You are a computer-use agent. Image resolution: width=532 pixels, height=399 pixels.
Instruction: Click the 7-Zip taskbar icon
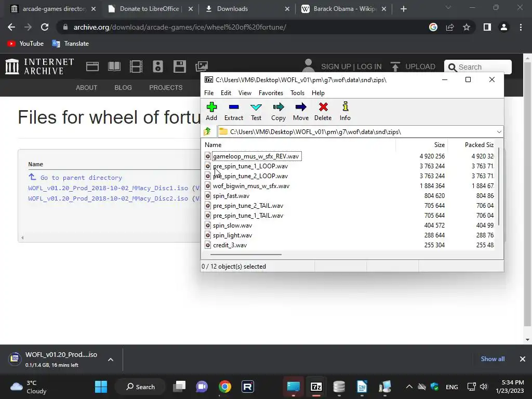pos(316,387)
